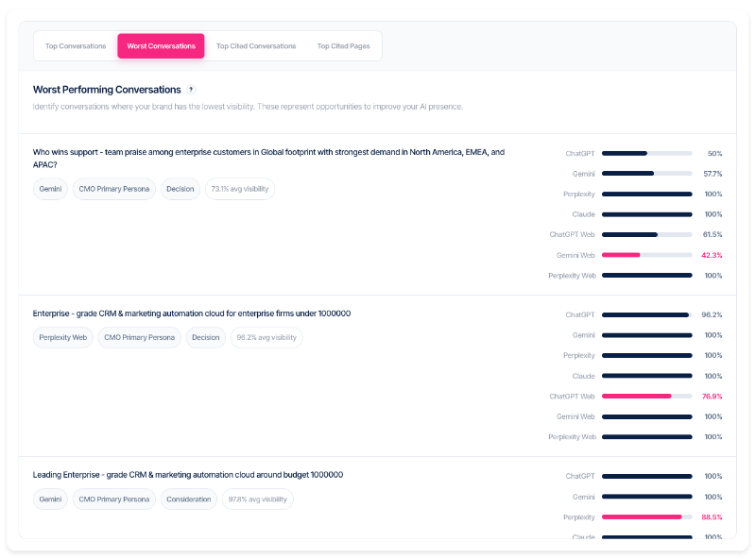This screenshot has width=756, height=559.
Task: Click the Worst Performing Conversations heading
Action: (107, 90)
